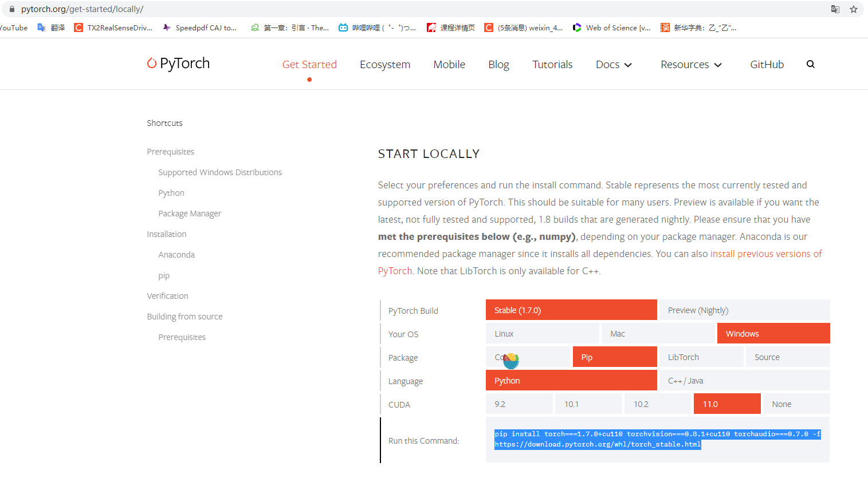
Task: Jump to Package Manager shortcut
Action: coord(190,214)
